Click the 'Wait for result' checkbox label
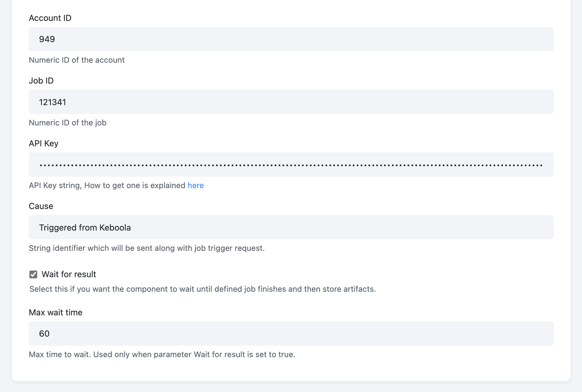This screenshot has height=392, width=582. click(69, 274)
